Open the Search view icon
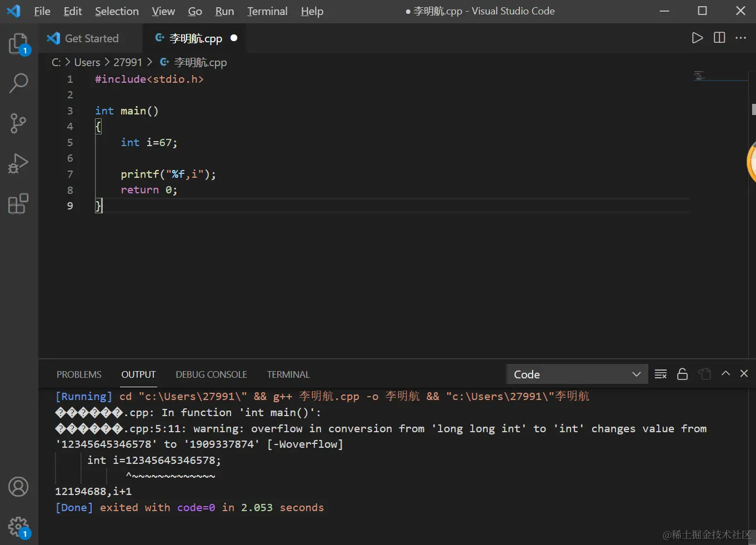Screen dimensions: 756x545 pos(18,83)
